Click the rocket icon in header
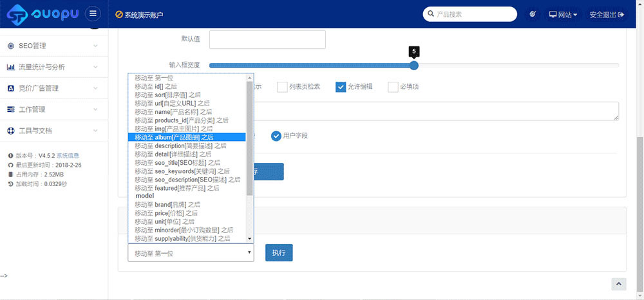The image size is (644, 300). (x=533, y=14)
